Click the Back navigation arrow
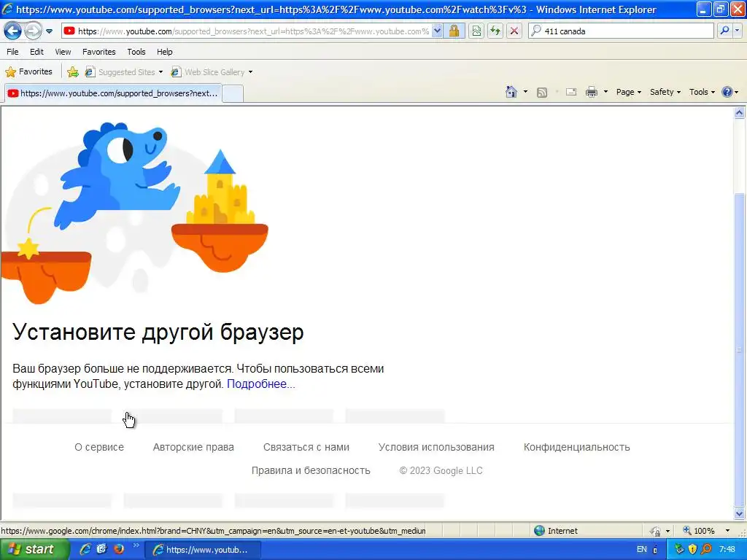747x560 pixels. [x=13, y=31]
